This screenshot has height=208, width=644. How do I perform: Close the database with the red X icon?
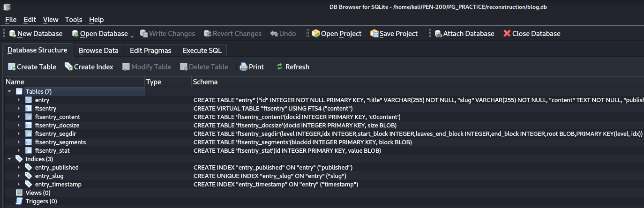point(507,34)
